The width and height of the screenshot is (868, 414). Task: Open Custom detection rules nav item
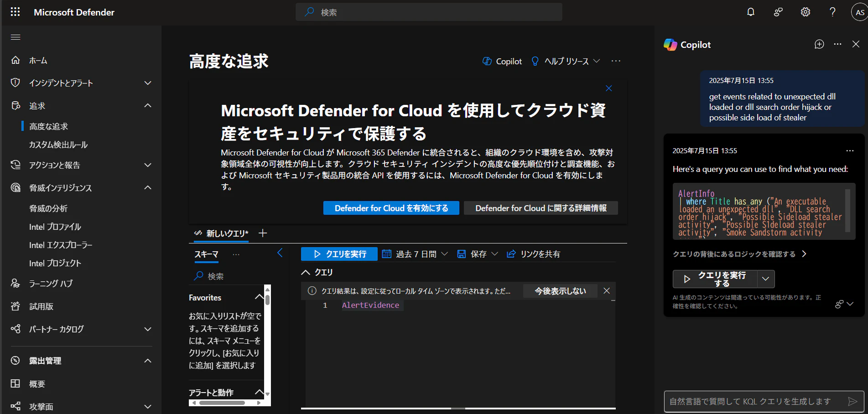tap(58, 145)
